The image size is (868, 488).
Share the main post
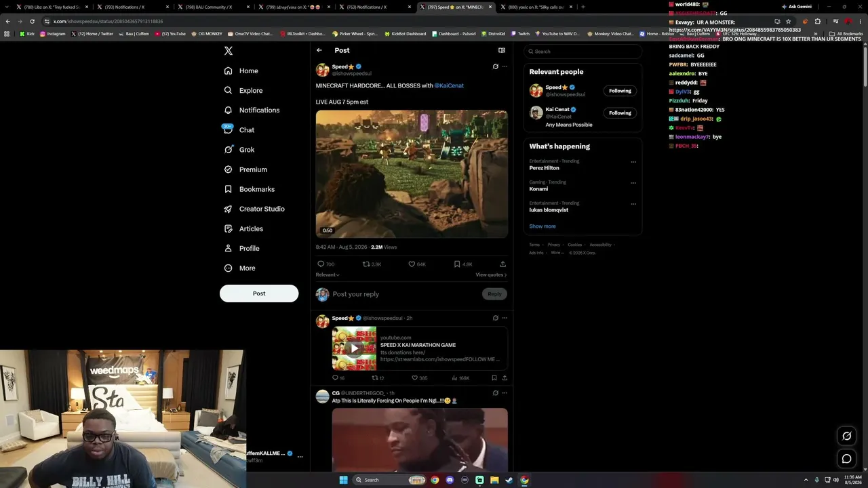click(502, 264)
